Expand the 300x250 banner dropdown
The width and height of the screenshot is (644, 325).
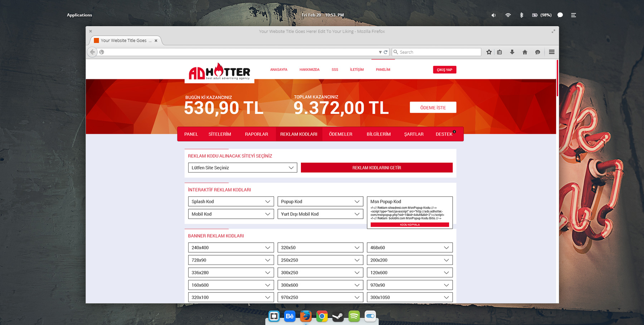(321, 273)
